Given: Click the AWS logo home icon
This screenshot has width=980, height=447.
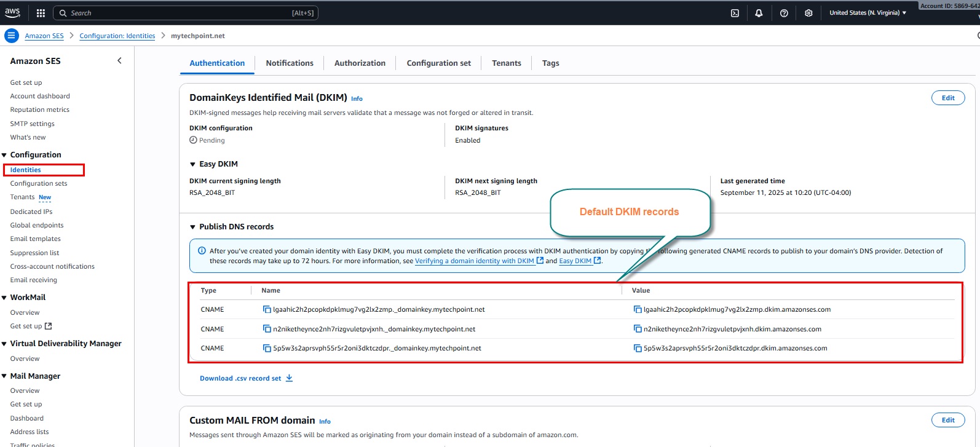Looking at the screenshot, I should click(12, 12).
